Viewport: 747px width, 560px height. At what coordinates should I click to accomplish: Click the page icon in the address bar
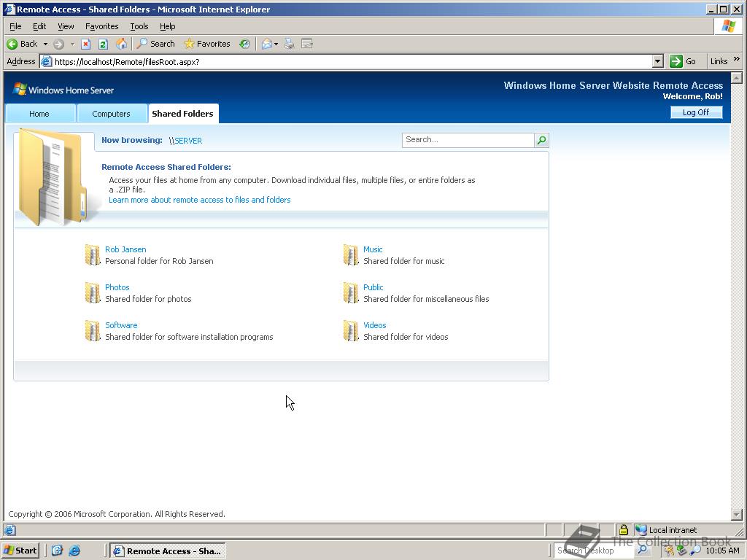pos(46,61)
